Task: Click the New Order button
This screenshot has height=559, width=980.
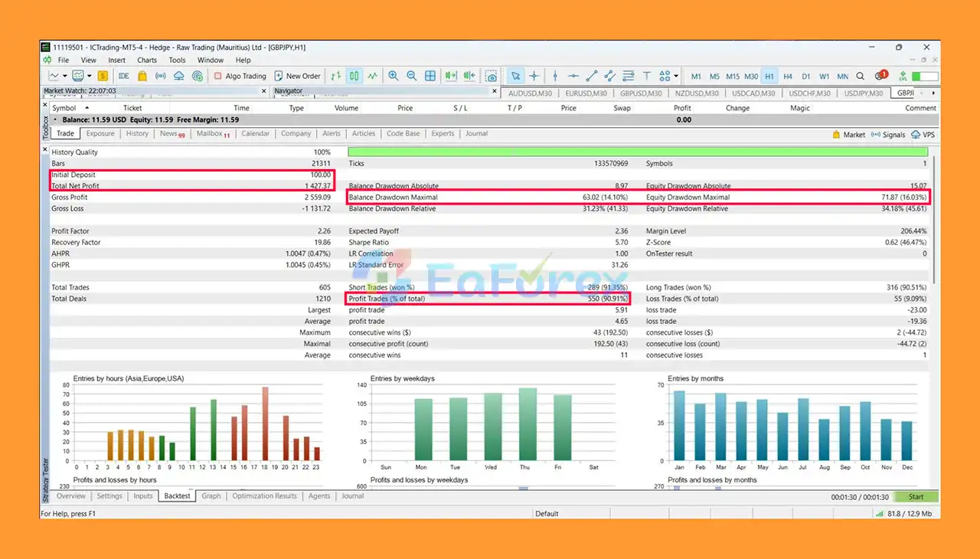Action: 296,76
